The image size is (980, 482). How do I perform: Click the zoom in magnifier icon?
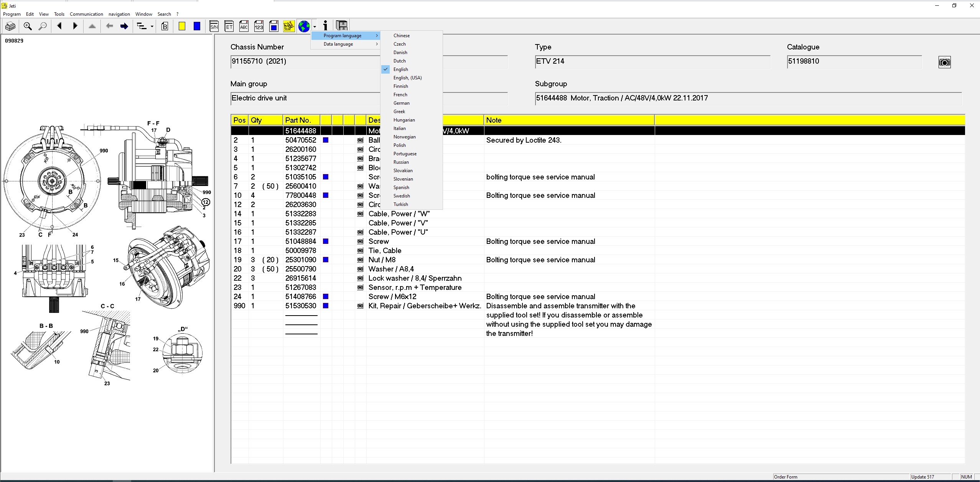pos(28,26)
